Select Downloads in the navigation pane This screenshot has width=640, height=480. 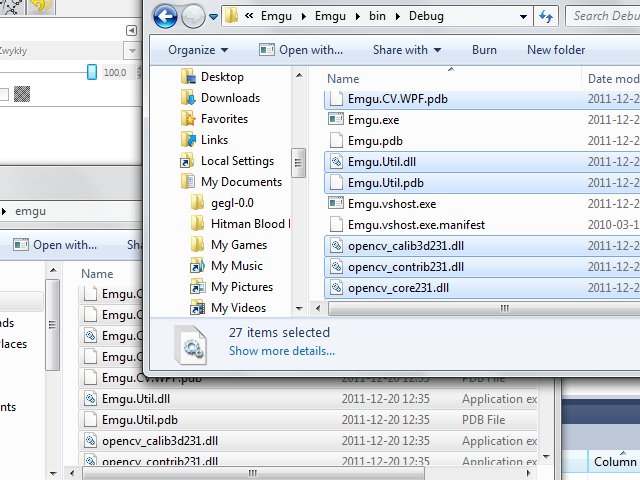click(x=220, y=98)
